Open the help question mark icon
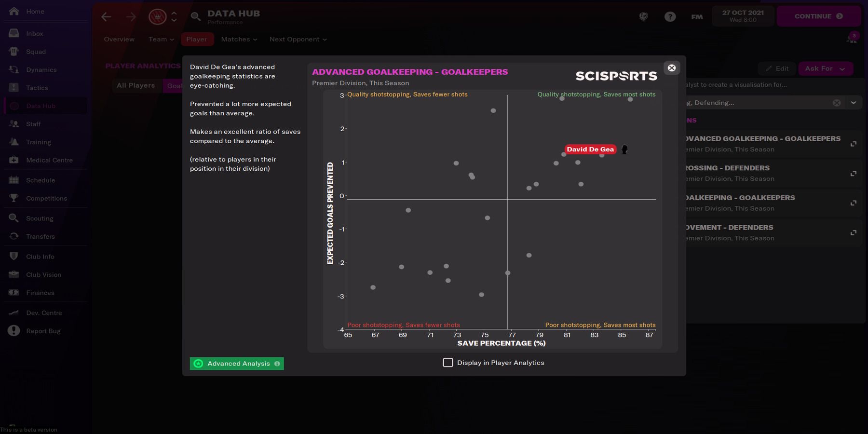This screenshot has height=434, width=868. (670, 17)
